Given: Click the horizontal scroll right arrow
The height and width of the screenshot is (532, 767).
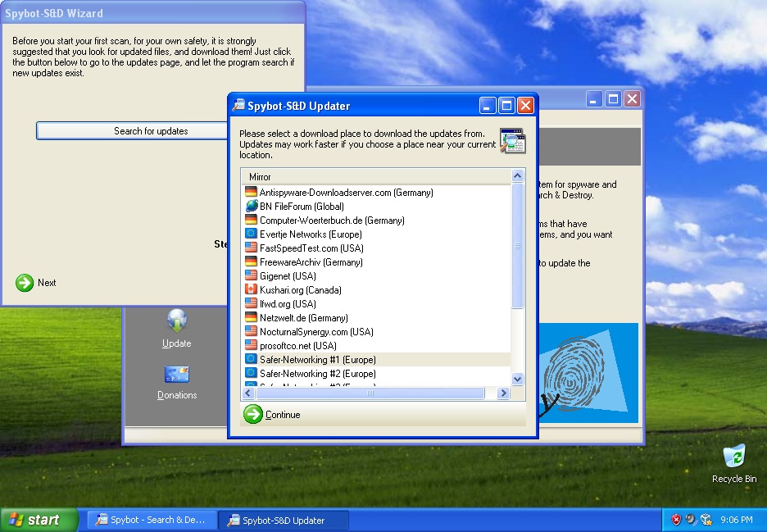Looking at the screenshot, I should (x=503, y=393).
